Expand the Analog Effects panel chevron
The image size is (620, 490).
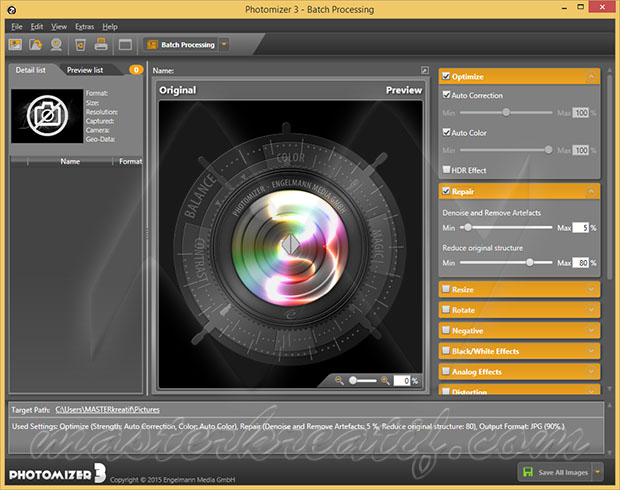[x=591, y=371]
